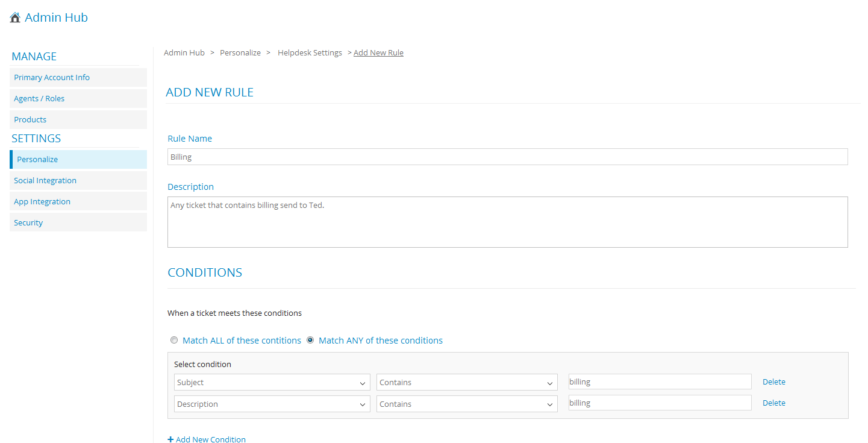Image resolution: width=868 pixels, height=443 pixels.
Task: Go to Personalize via the breadcrumb trail
Action: [240, 52]
